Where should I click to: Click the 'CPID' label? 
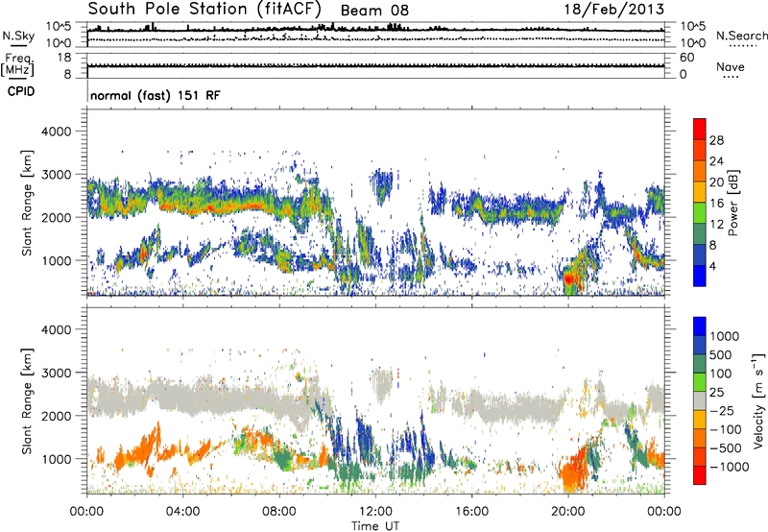point(21,91)
